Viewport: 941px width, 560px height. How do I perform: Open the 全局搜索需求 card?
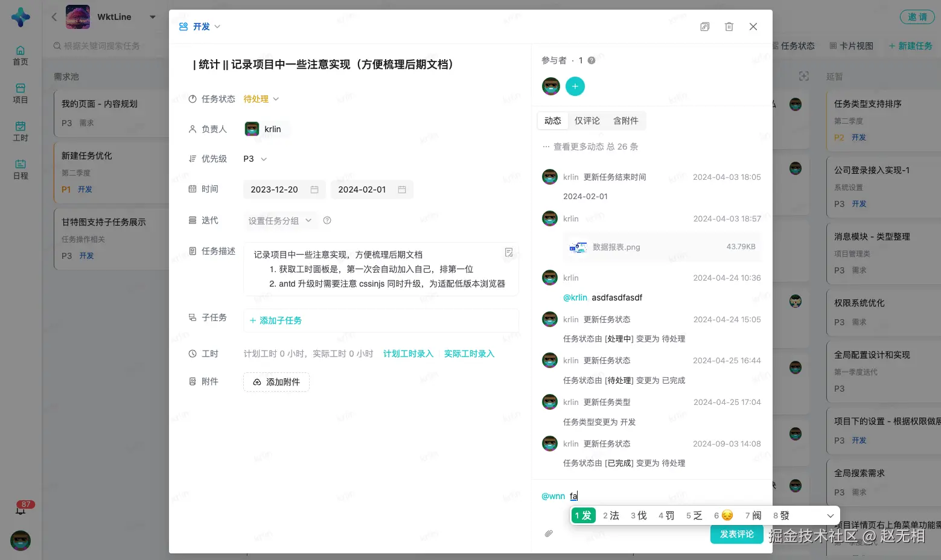coord(883,482)
